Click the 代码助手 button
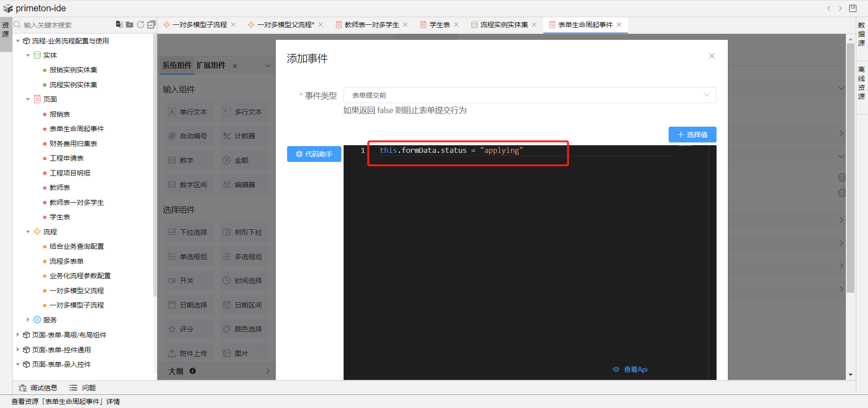The image size is (868, 408). point(314,154)
